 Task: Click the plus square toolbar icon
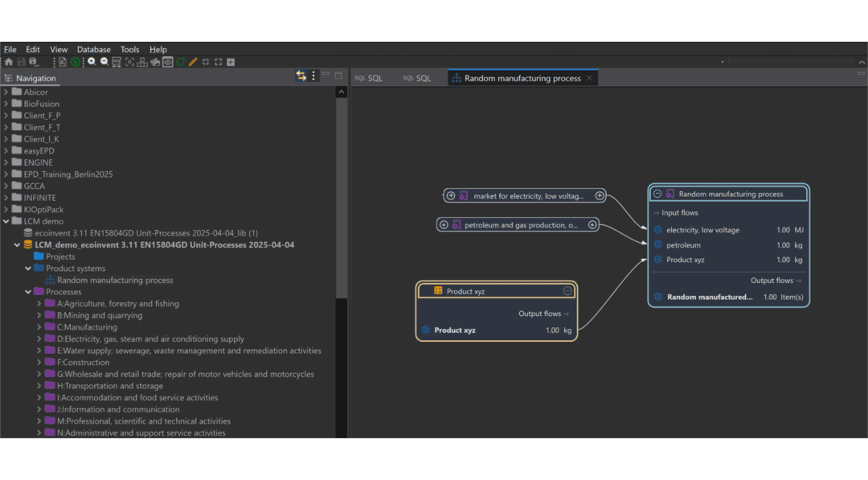(x=231, y=62)
